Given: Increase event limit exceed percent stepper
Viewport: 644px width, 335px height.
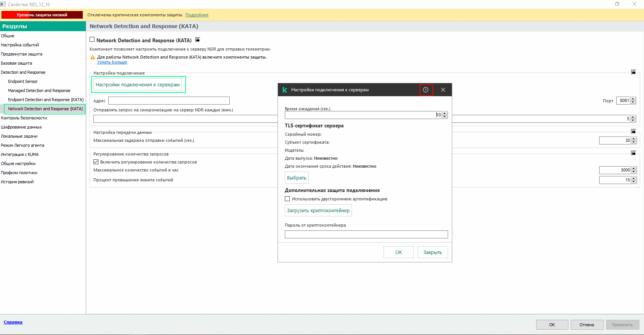Looking at the screenshot, I should pos(633,178).
